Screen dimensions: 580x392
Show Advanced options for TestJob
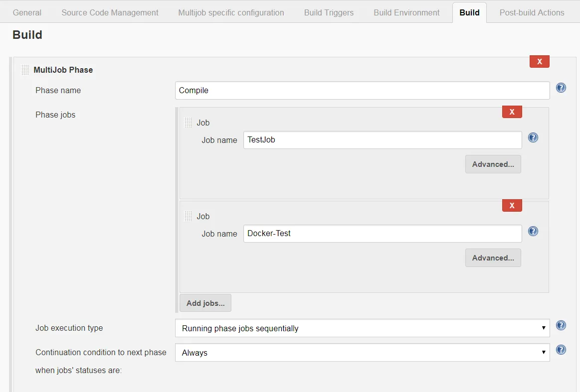pyautogui.click(x=493, y=164)
